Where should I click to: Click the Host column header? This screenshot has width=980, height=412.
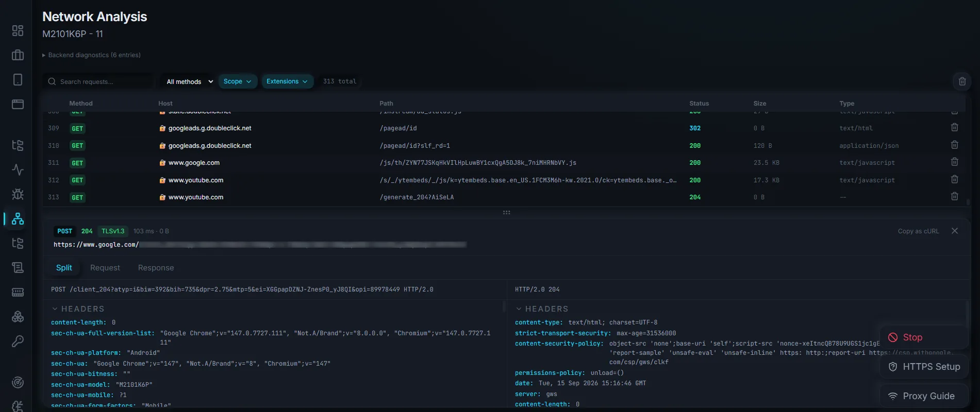(165, 104)
